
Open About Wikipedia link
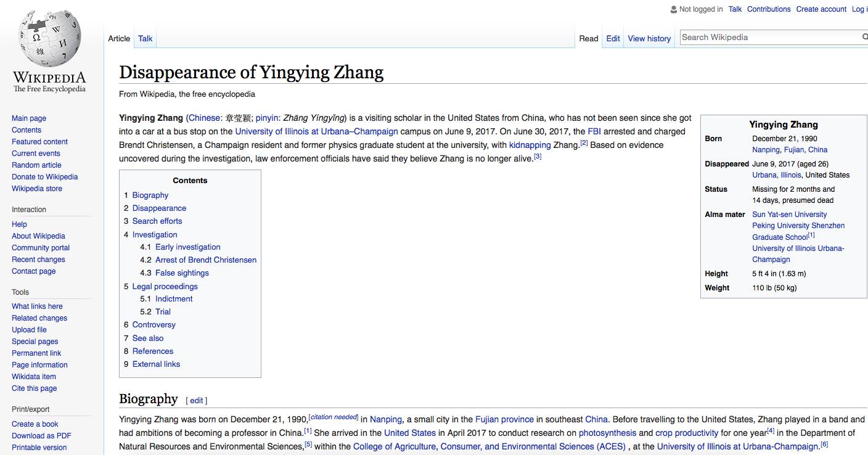(38, 236)
